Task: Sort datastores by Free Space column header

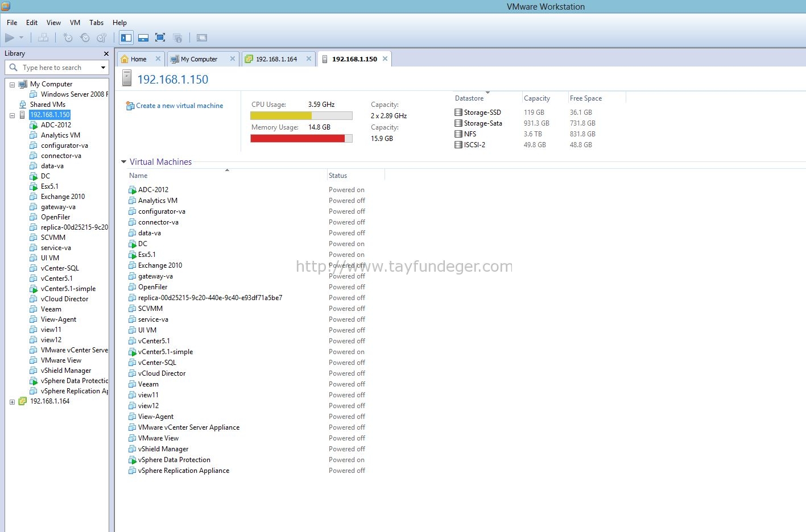Action: point(586,98)
